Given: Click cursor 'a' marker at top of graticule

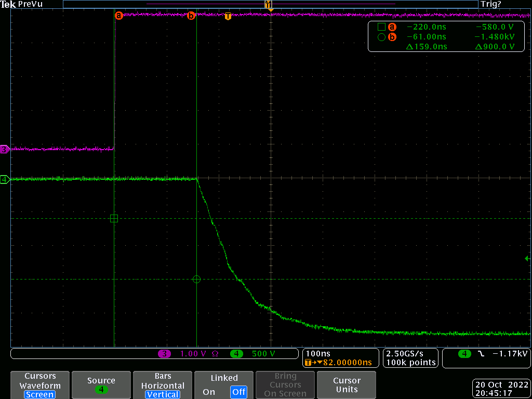Looking at the screenshot, I should pyautogui.click(x=118, y=16).
